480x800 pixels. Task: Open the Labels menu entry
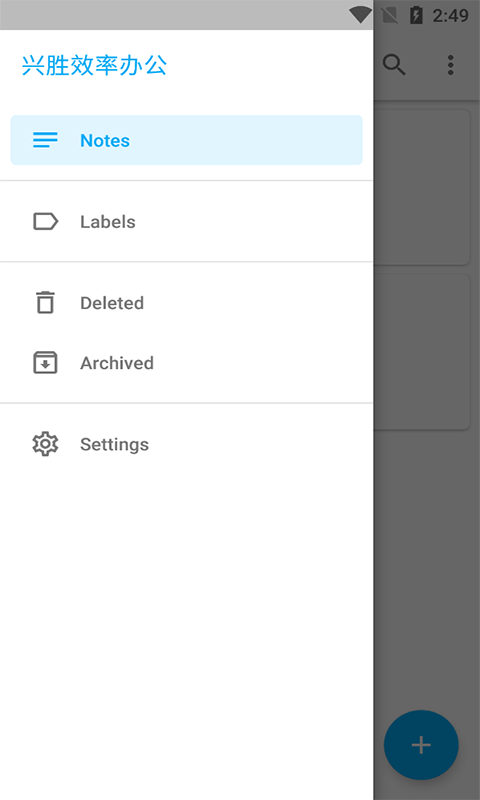point(187,221)
